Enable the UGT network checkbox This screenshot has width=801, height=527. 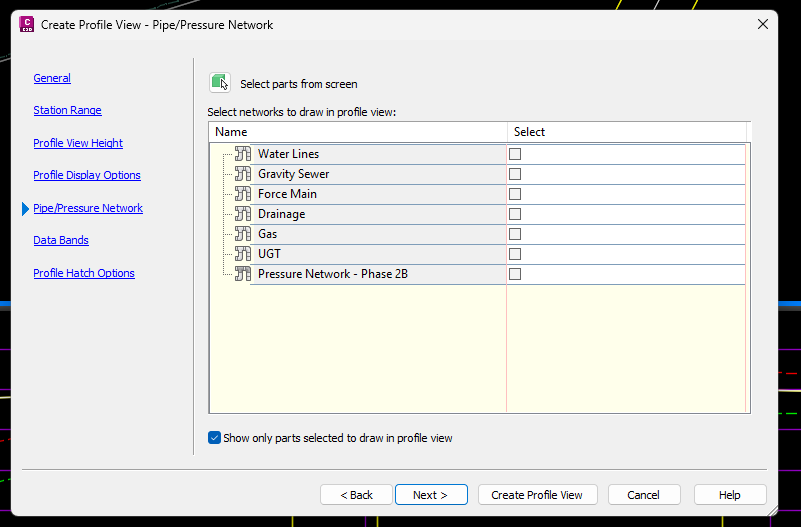pos(515,254)
